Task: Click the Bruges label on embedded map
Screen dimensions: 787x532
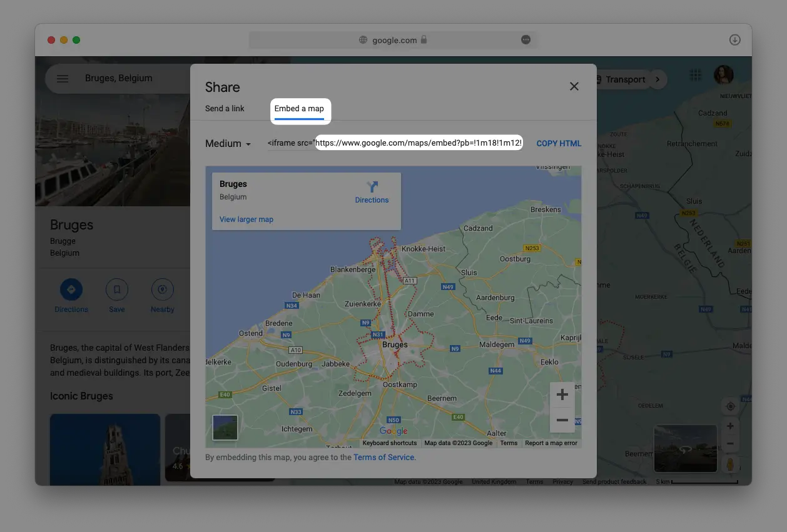Action: (x=395, y=344)
